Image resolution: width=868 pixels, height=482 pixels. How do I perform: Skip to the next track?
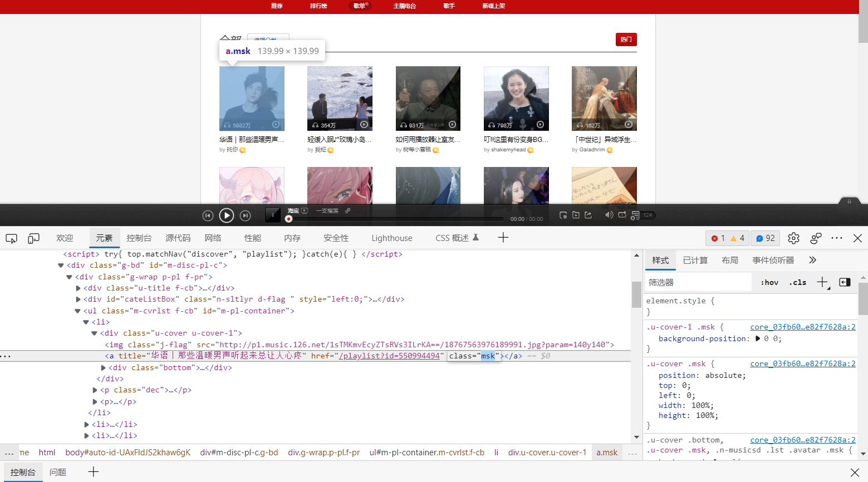tap(245, 215)
